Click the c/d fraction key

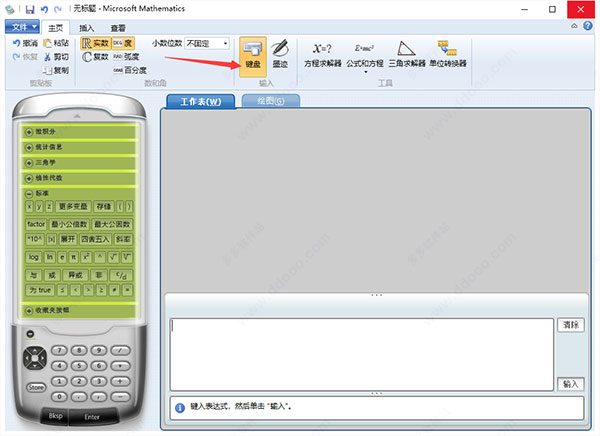tap(121, 275)
